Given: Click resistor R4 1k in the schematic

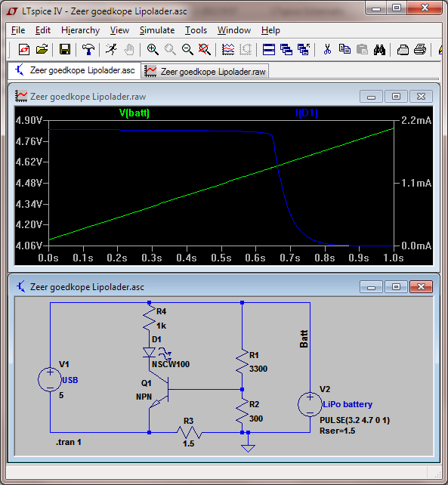Looking at the screenshot, I should [x=149, y=319].
